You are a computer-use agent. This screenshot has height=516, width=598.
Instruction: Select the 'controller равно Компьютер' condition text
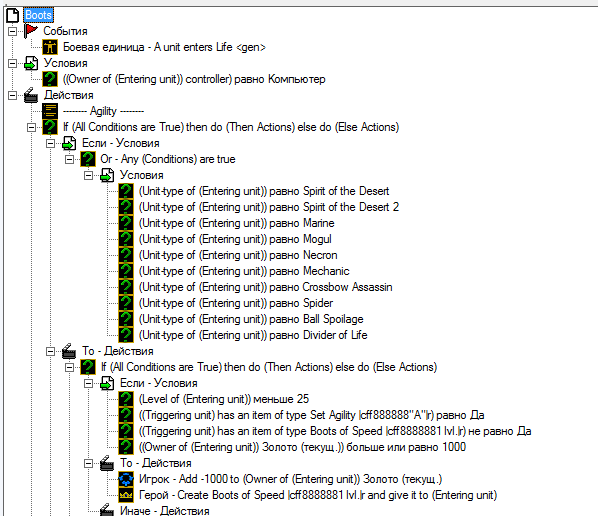point(194,79)
